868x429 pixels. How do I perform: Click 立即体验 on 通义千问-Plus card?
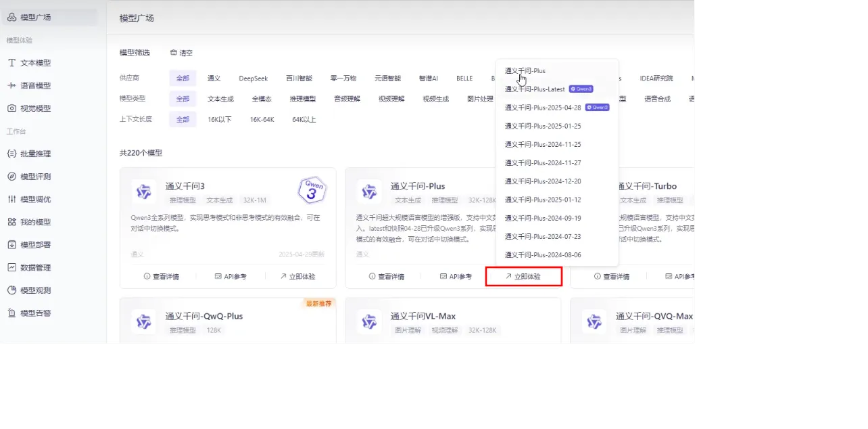(x=523, y=277)
